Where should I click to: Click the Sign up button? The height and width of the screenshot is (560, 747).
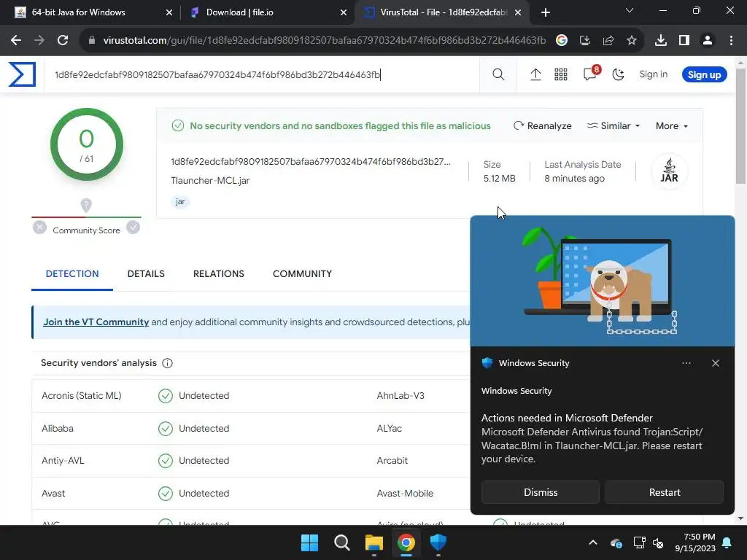tap(704, 75)
